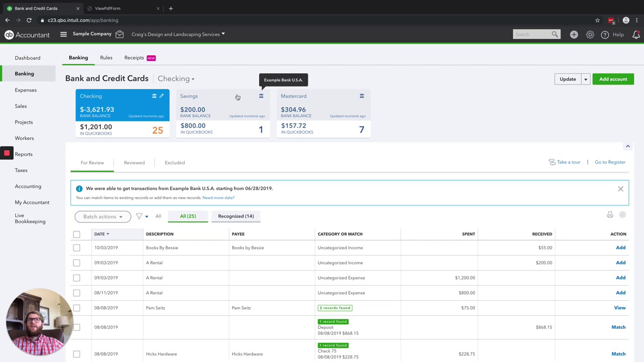The height and width of the screenshot is (362, 644).
Task: Show the Recognized (14) filter
Action: (x=236, y=216)
